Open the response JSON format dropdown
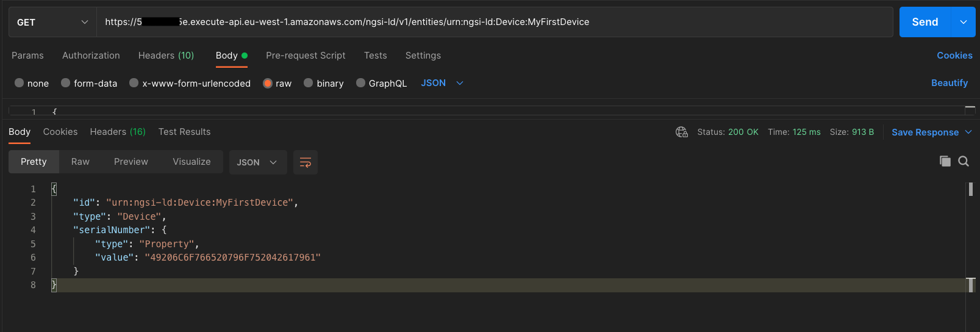This screenshot has width=980, height=332. tap(257, 162)
